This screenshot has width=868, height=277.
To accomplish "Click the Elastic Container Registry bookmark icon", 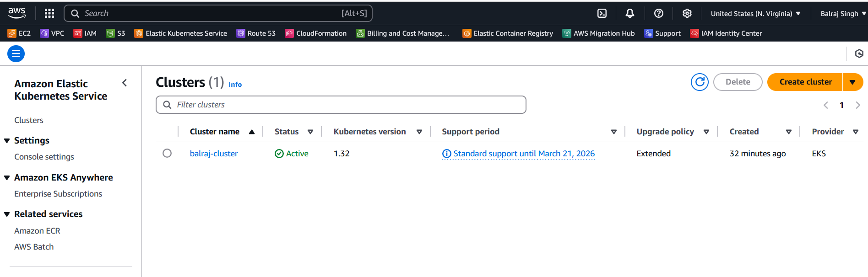I will [467, 33].
